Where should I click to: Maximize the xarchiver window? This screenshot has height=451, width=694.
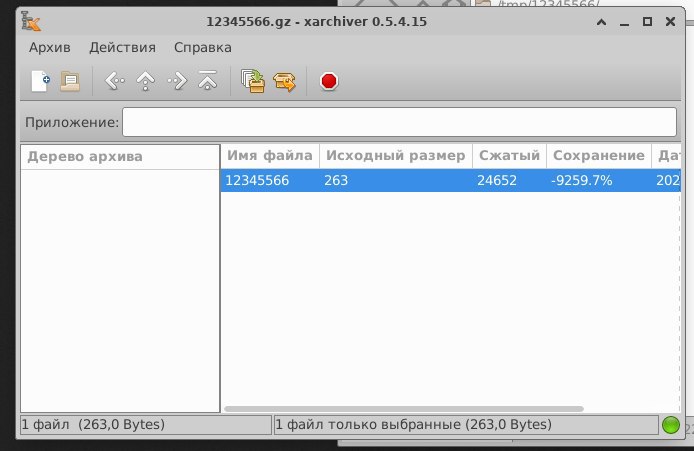647,22
